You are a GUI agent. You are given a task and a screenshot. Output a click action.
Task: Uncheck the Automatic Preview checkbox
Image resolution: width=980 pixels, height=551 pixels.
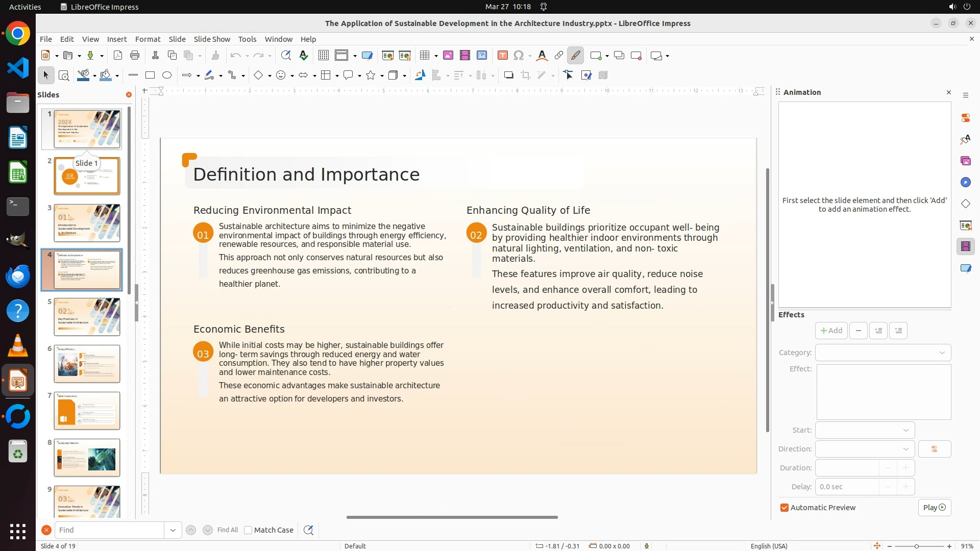[785, 508]
